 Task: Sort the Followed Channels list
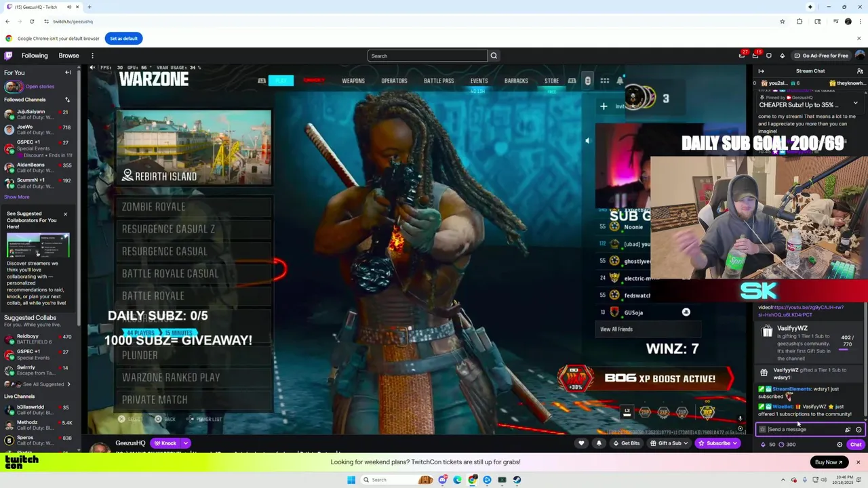pos(67,100)
